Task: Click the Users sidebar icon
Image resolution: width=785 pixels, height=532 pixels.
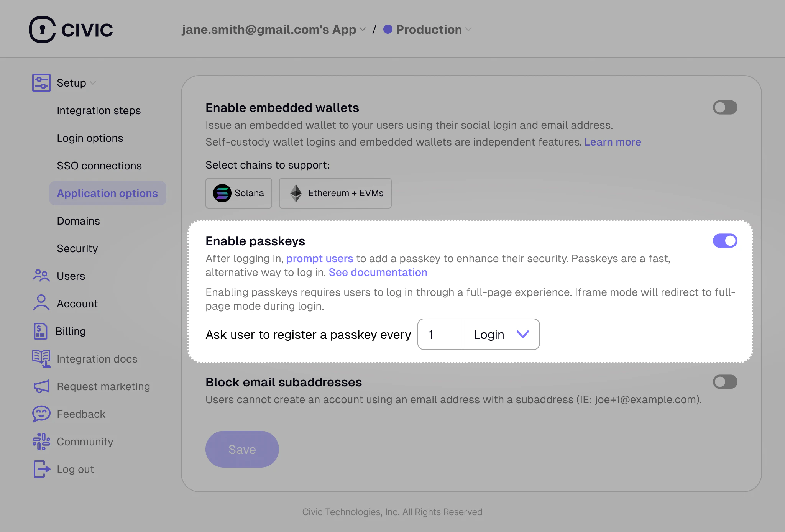Action: (x=41, y=276)
